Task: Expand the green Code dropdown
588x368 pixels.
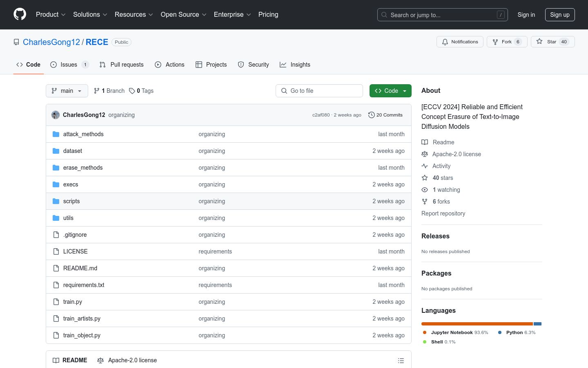Action: tap(390, 91)
